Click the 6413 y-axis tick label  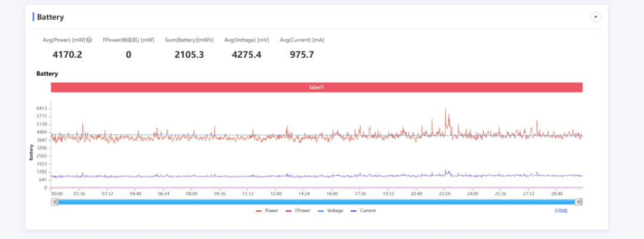[x=42, y=108]
